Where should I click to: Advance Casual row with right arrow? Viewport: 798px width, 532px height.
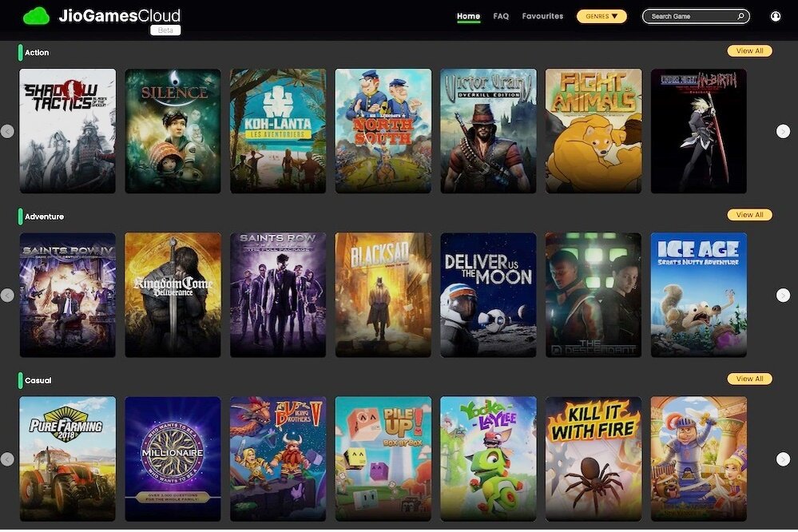(784, 459)
